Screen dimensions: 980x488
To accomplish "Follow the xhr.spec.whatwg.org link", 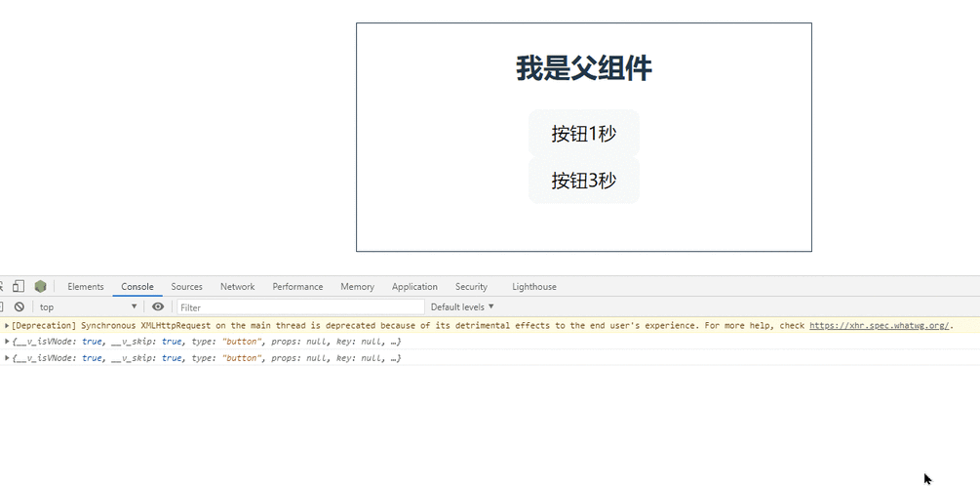I will (x=879, y=325).
